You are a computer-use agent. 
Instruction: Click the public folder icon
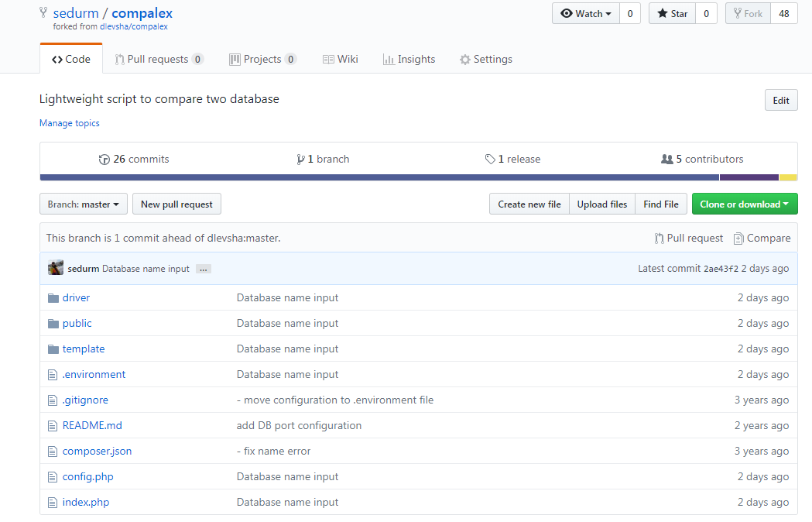point(53,324)
